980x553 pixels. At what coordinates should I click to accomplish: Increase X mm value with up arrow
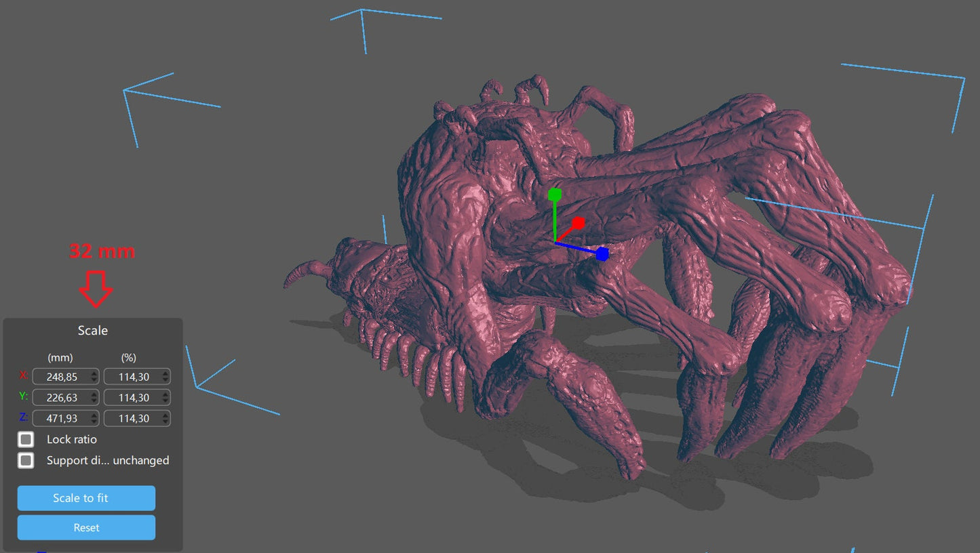[x=94, y=373]
